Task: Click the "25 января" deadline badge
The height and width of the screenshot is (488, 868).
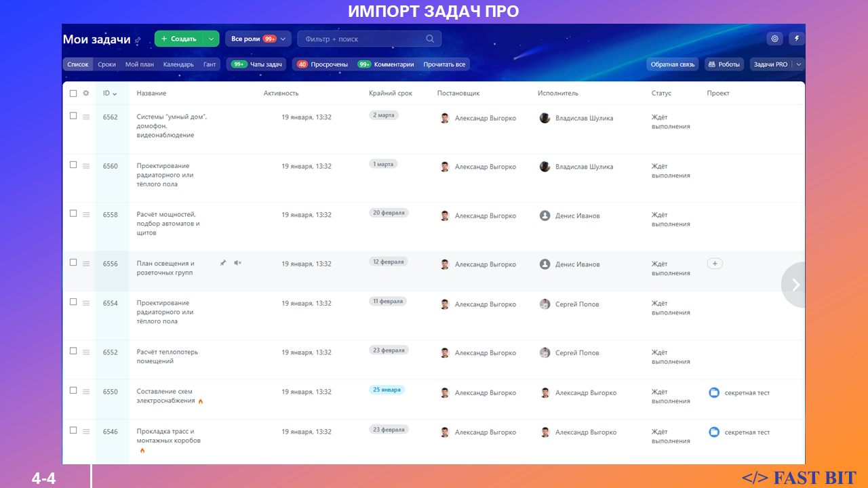Action: pyautogui.click(x=387, y=390)
